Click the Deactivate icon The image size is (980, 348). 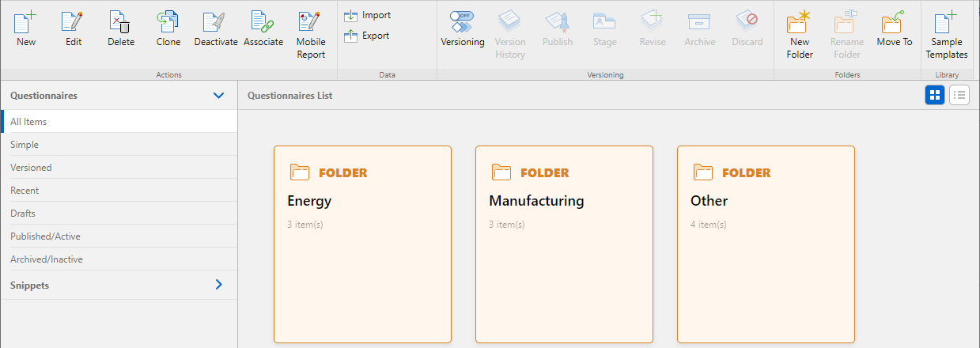click(215, 24)
